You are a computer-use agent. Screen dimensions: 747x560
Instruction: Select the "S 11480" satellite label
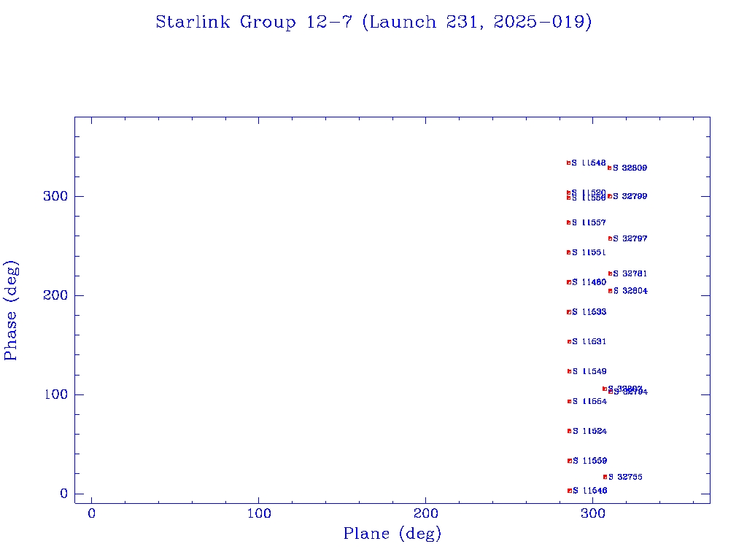[589, 282]
